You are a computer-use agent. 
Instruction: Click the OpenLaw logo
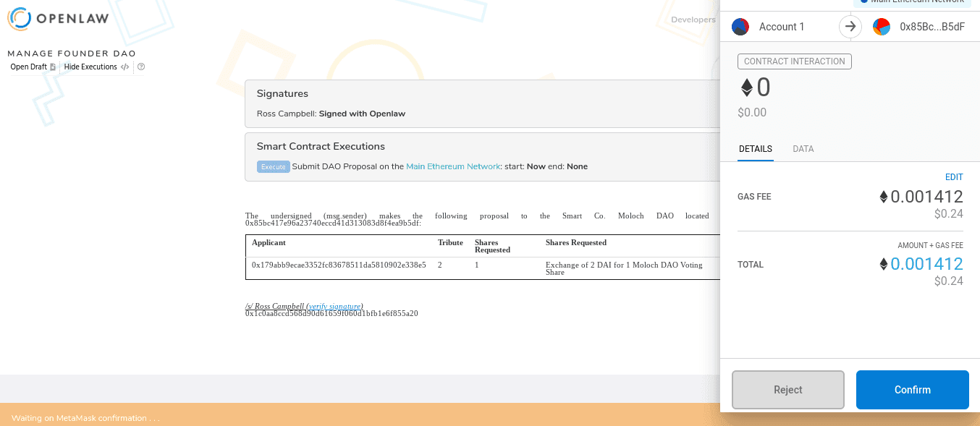pos(58,18)
